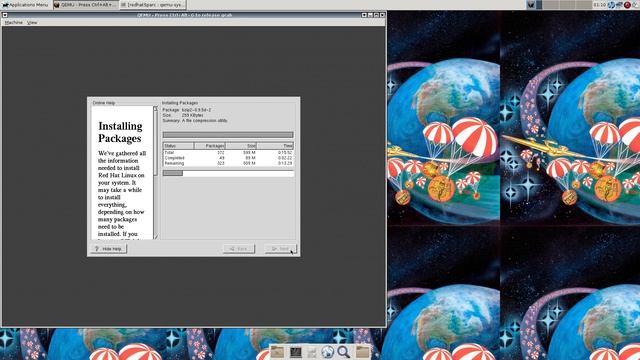
Task: Open the terminal icon in dock
Action: coord(296,352)
